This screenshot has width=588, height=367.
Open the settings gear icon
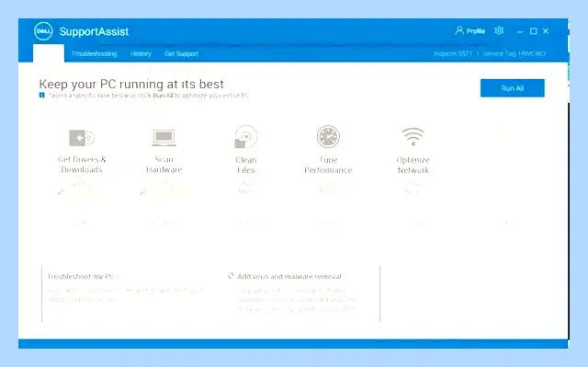(499, 30)
